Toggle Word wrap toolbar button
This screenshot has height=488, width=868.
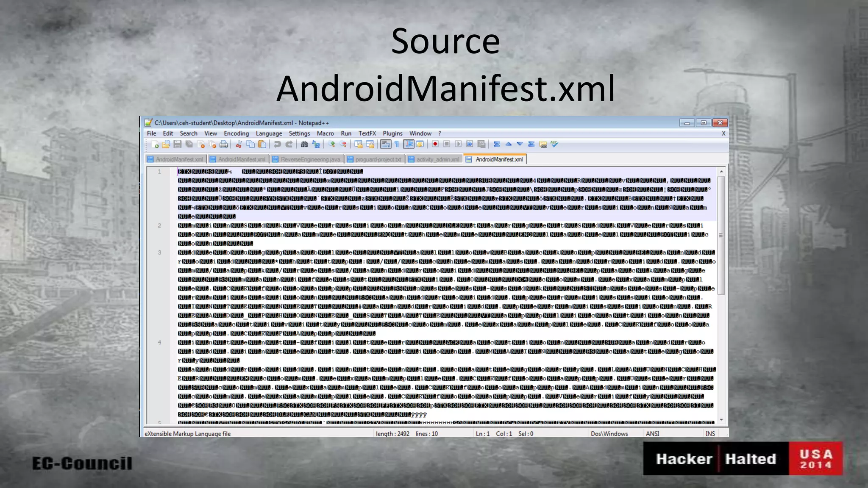385,144
